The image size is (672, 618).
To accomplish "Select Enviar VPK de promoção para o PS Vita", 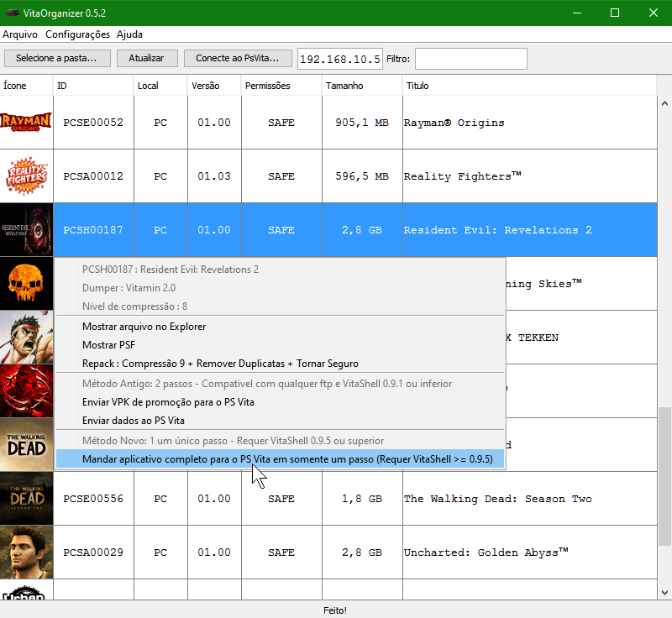I will tap(281, 401).
